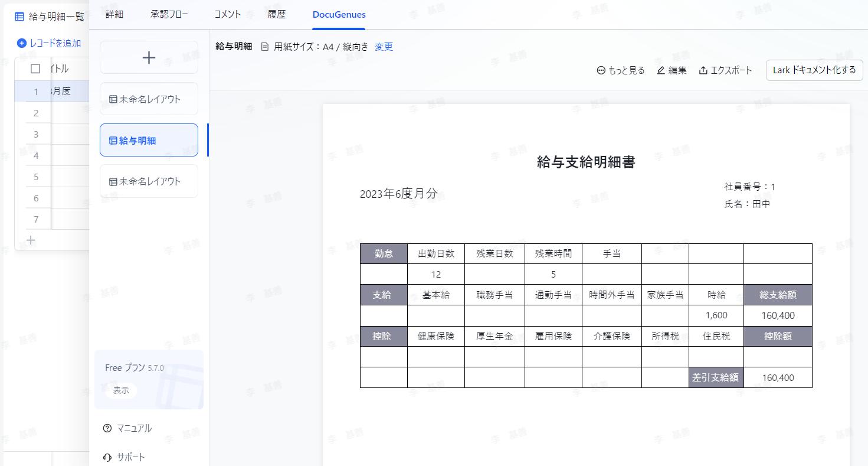Viewport: 868px width, 466px height.
Task: Select row 4 in the record list
Action: tap(51, 155)
